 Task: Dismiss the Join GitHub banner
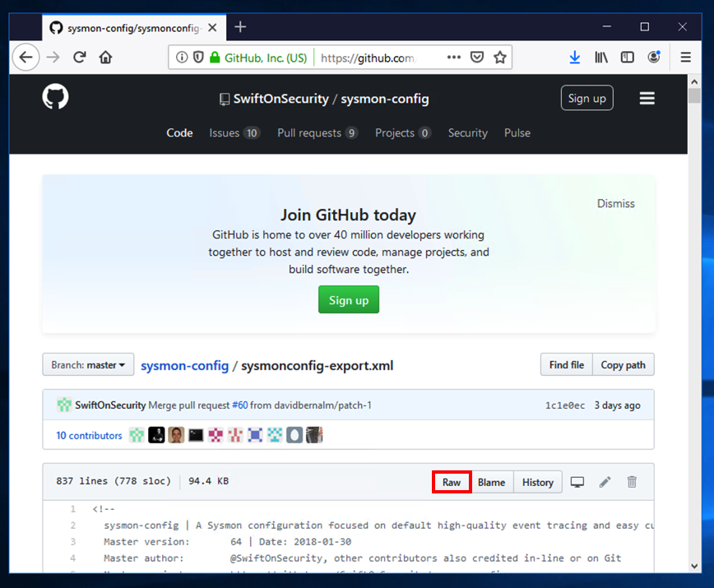pyautogui.click(x=615, y=203)
